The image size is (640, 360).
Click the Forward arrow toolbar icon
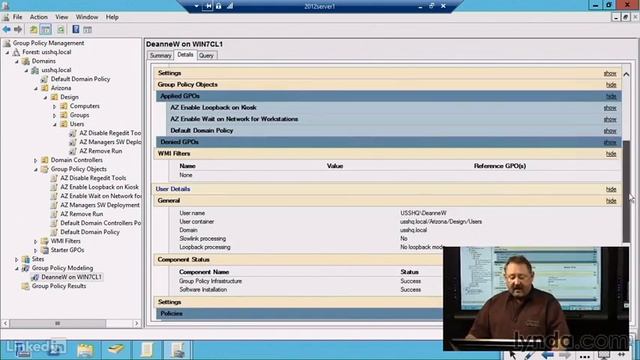click(x=18, y=29)
